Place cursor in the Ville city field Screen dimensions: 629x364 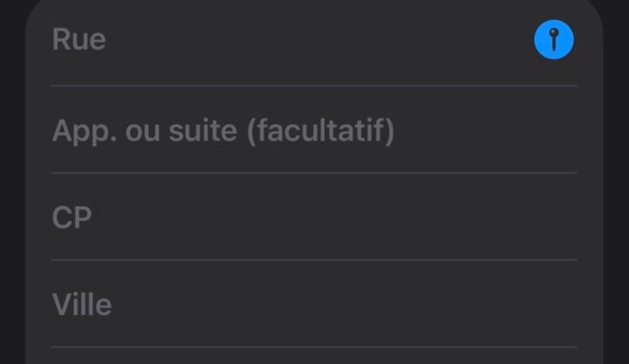[x=314, y=305]
